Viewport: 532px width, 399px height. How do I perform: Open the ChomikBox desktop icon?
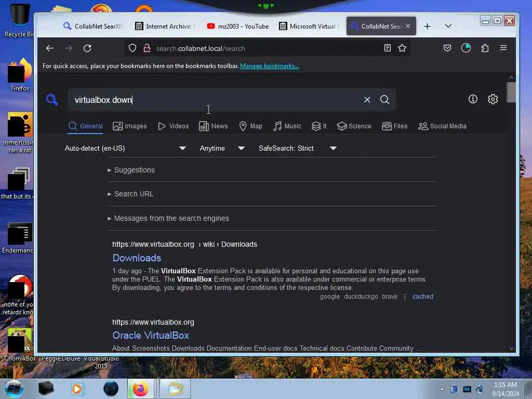click(x=20, y=344)
